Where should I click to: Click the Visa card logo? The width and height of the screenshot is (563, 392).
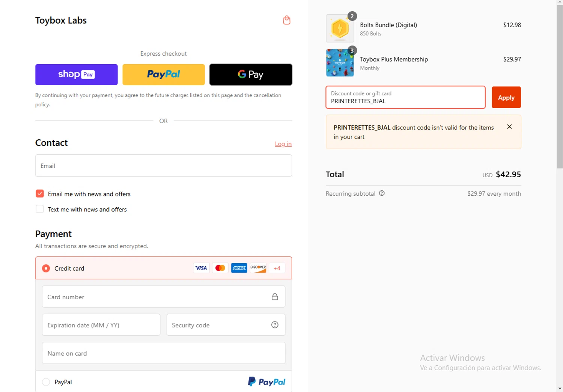pos(201,268)
